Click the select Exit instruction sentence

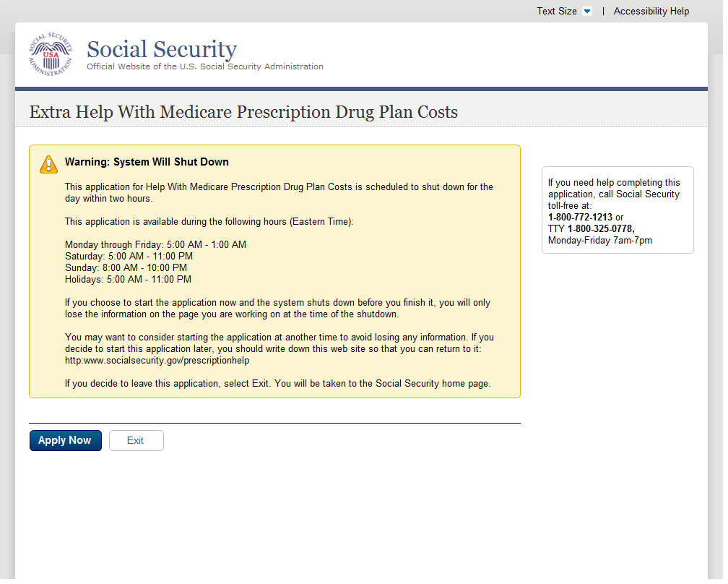click(277, 383)
